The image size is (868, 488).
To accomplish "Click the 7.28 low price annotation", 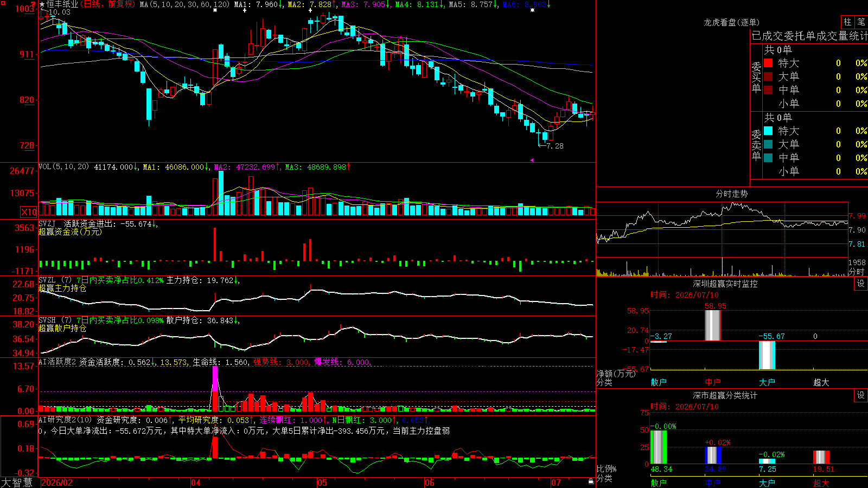I will coord(555,146).
